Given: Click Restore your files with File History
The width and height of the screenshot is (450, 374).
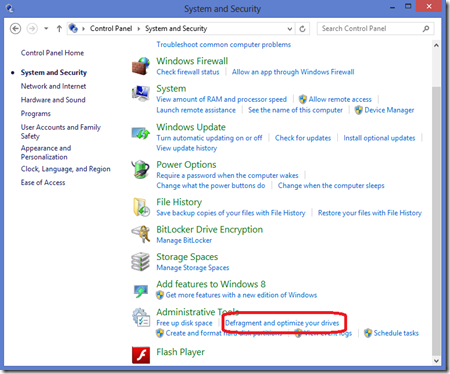Looking at the screenshot, I should coord(370,213).
